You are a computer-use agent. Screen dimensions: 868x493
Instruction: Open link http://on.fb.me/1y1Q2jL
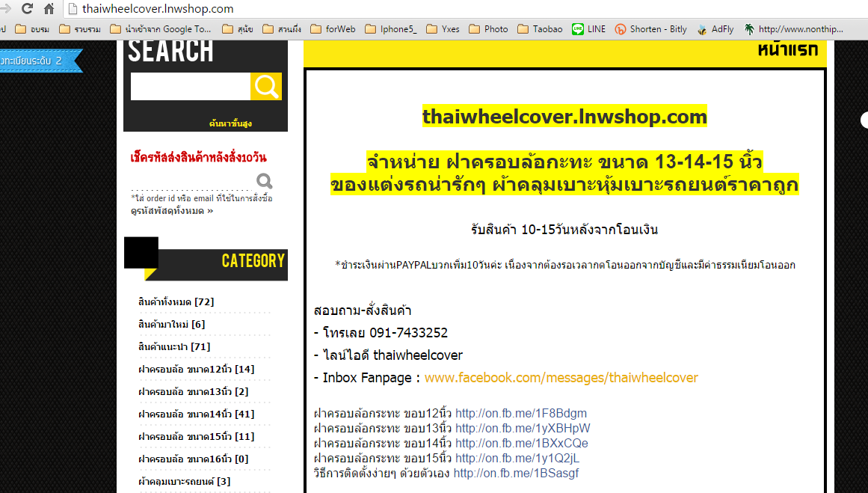[517, 458]
